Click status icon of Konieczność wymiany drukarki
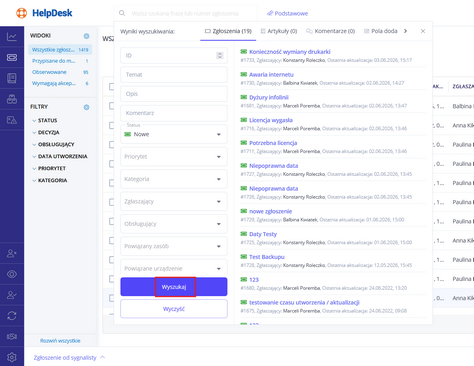 click(244, 51)
